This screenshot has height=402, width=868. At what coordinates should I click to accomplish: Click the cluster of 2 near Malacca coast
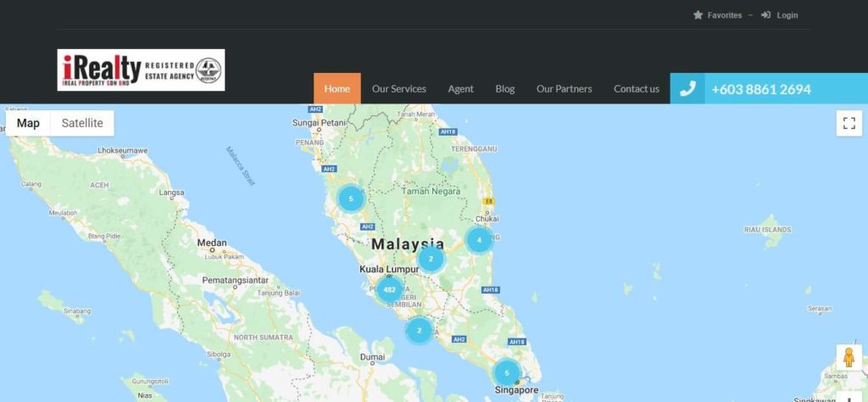coord(419,331)
